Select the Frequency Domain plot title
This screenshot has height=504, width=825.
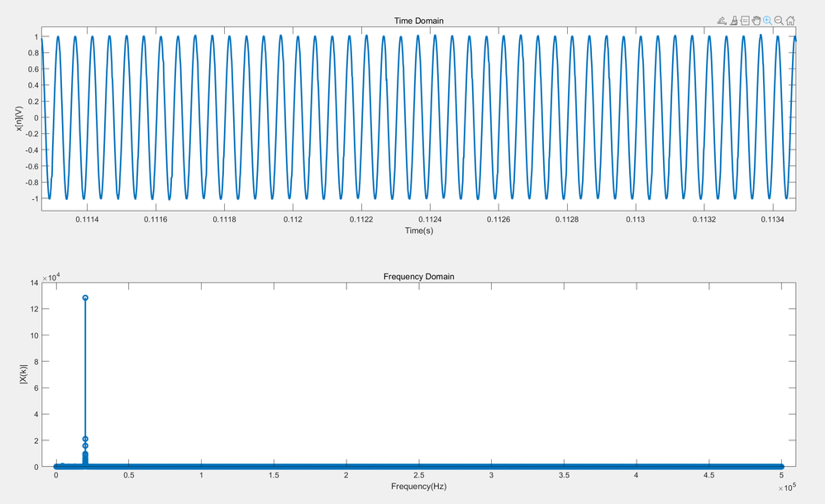(x=419, y=276)
